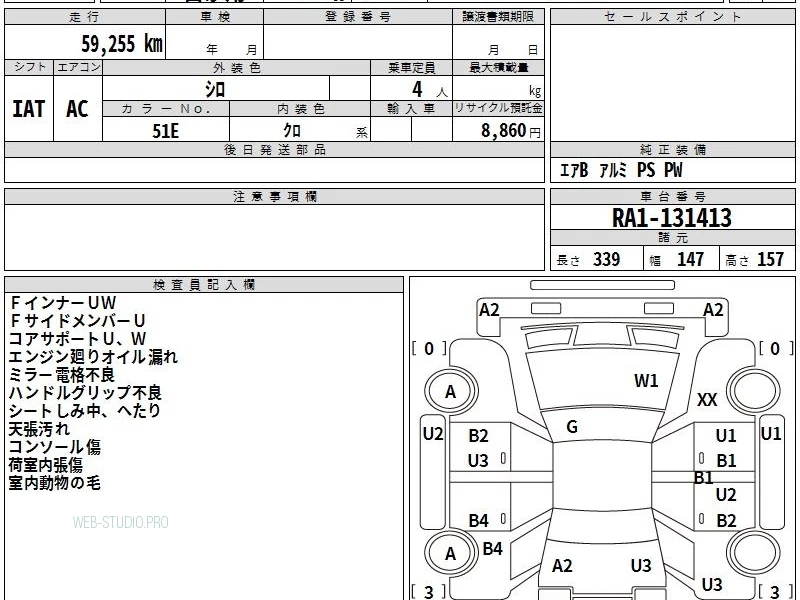Click the height value 157

pos(770,259)
